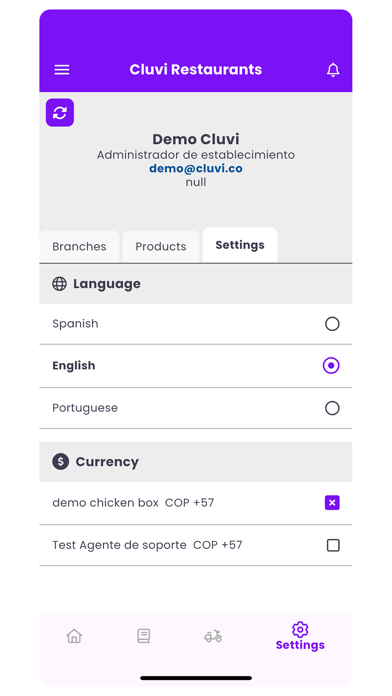This screenshot has width=392, height=696.
Task: Check Test Agente de soporte checkbox
Action: 333,545
